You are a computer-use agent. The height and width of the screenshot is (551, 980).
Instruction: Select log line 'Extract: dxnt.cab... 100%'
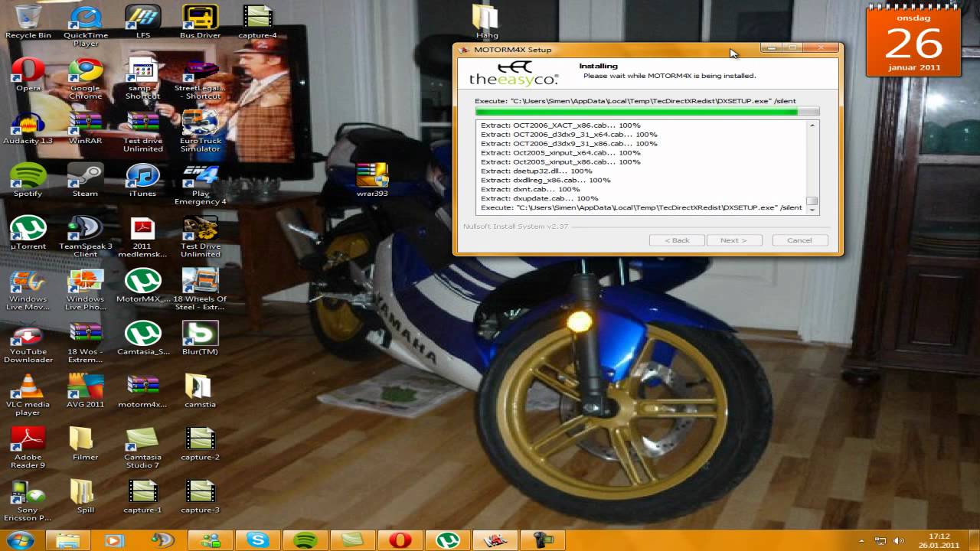click(530, 189)
